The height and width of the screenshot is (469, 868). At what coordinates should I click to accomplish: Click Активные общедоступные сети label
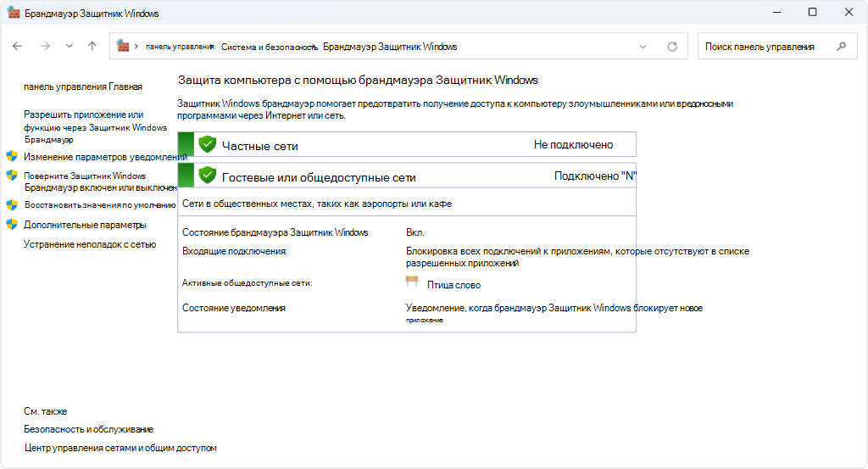248,283
